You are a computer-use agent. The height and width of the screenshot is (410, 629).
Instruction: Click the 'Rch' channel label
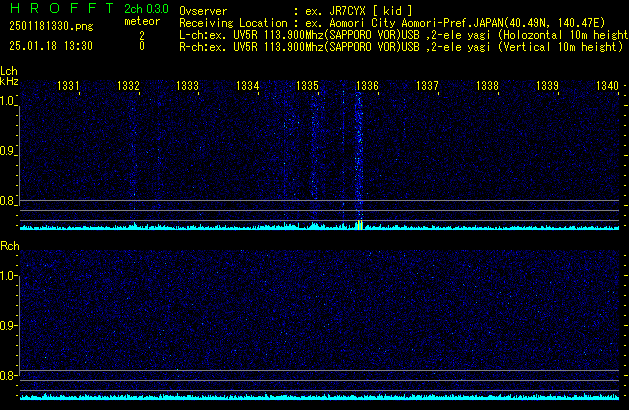point(10,246)
